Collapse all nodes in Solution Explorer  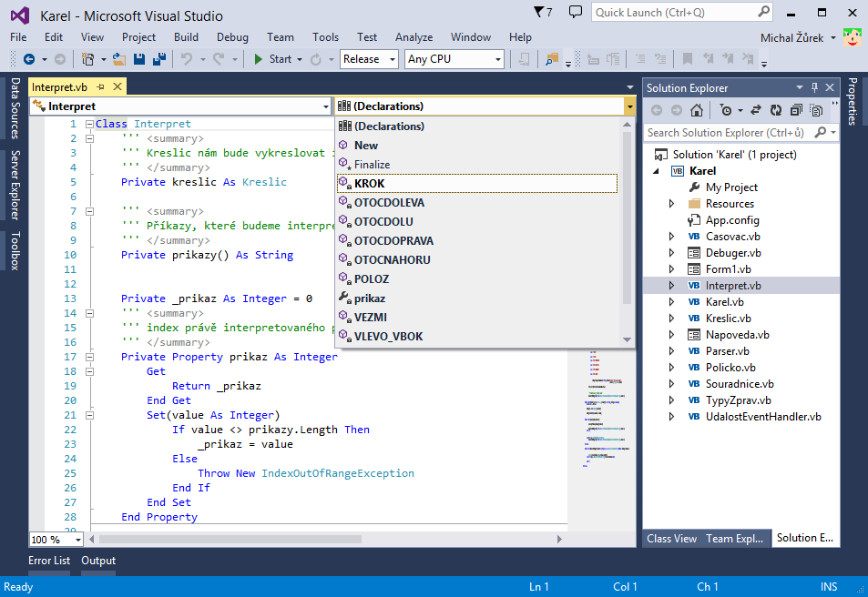point(797,109)
